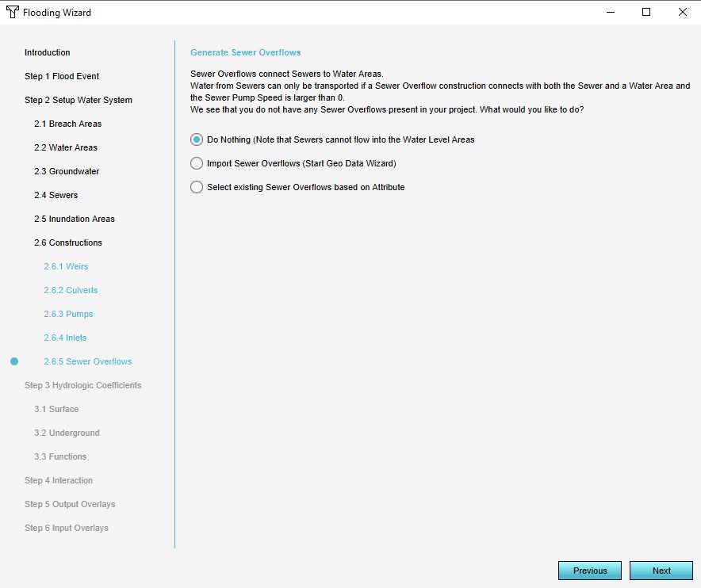Image resolution: width=701 pixels, height=588 pixels.
Task: Open the 2.3 Groundwater step
Action: (x=66, y=171)
